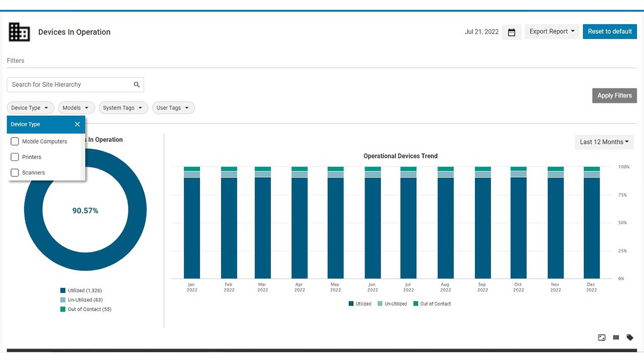
Task: Check the Mobile Computers checkbox
Action: click(x=15, y=141)
